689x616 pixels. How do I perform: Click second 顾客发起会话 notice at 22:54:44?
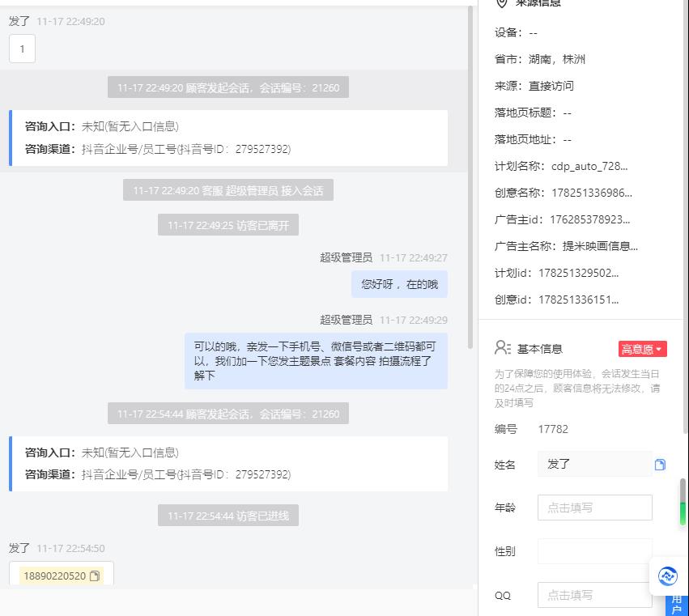228,414
